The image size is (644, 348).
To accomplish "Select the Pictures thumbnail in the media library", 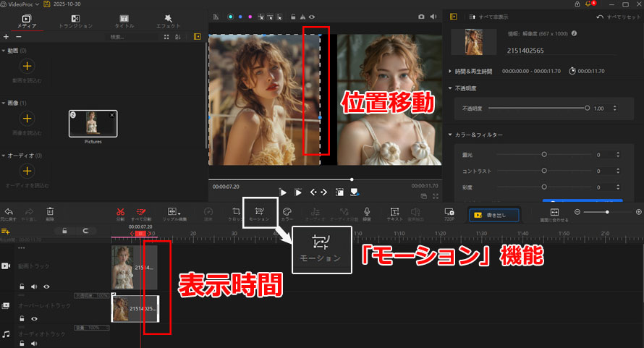I will [x=93, y=124].
